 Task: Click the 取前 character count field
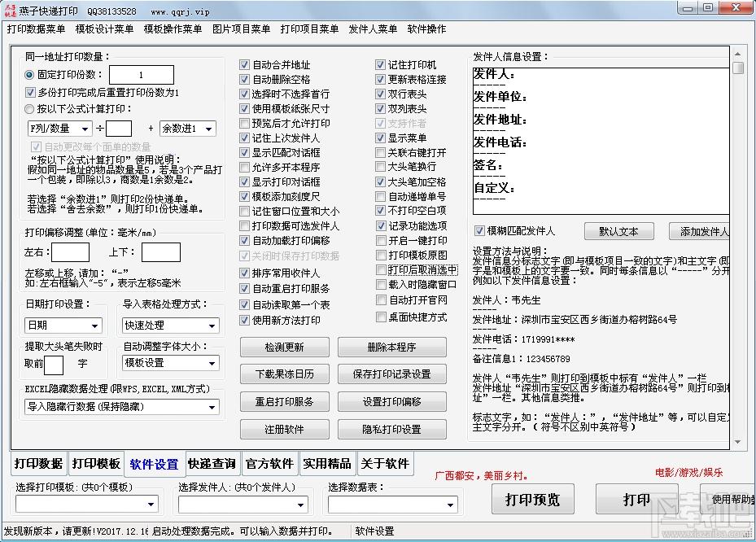coord(54,365)
